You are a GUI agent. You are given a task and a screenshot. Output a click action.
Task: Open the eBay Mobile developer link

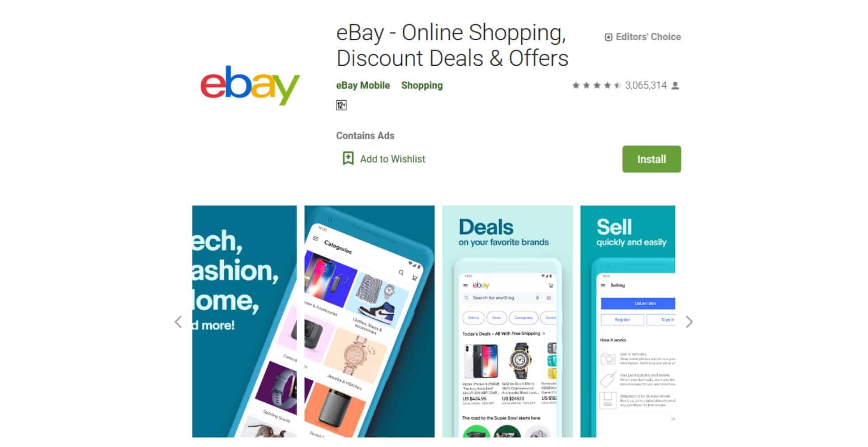[363, 85]
